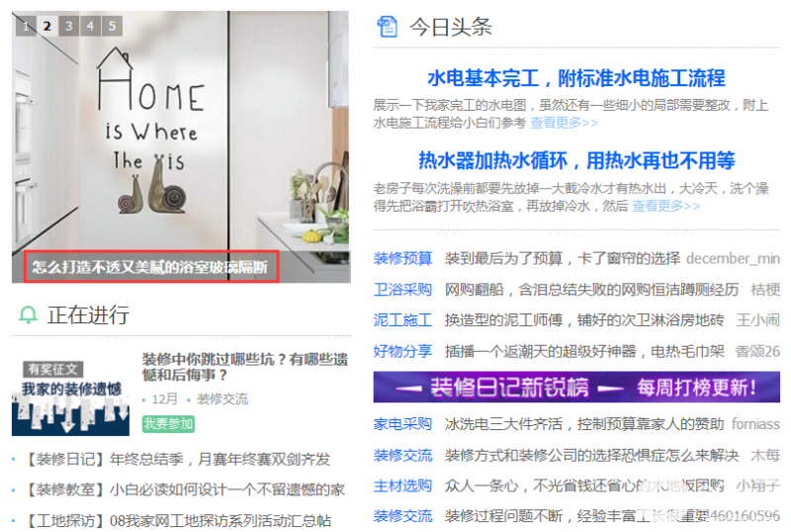
Task: Click 查看更多 under the 热水器 article
Action: [x=665, y=206]
